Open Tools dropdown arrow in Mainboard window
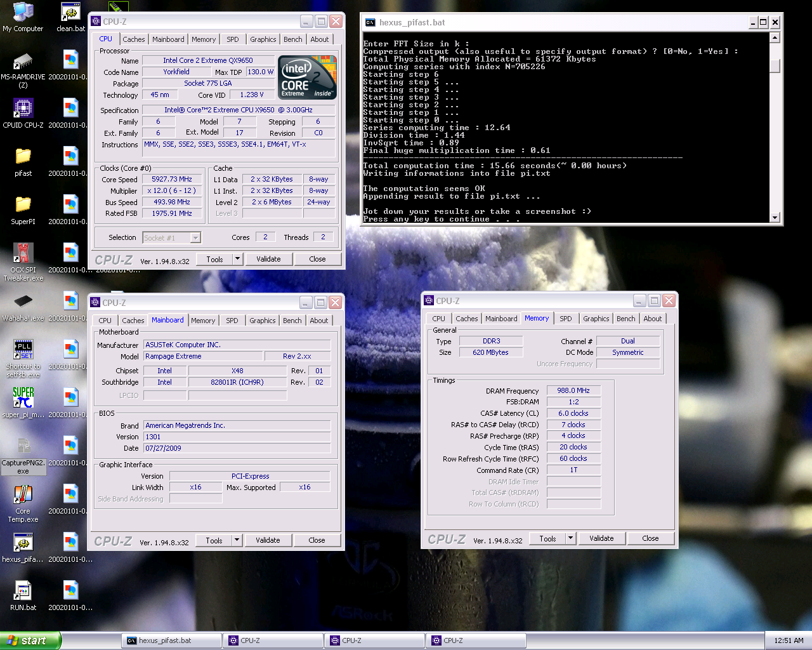 (x=237, y=540)
